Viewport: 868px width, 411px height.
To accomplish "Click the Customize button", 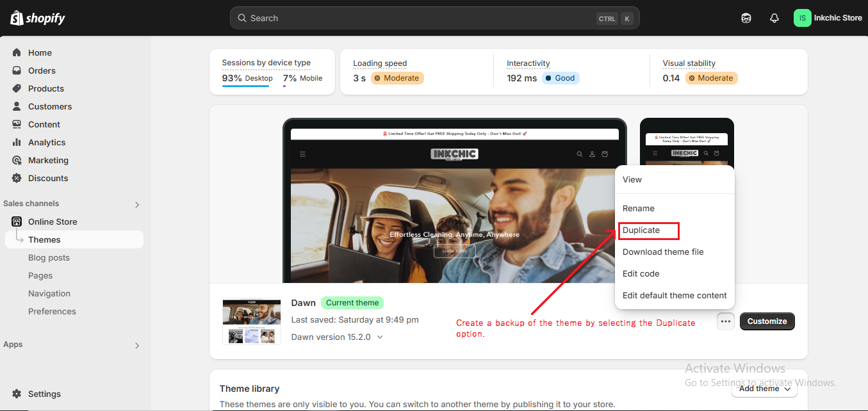I will click(x=767, y=321).
